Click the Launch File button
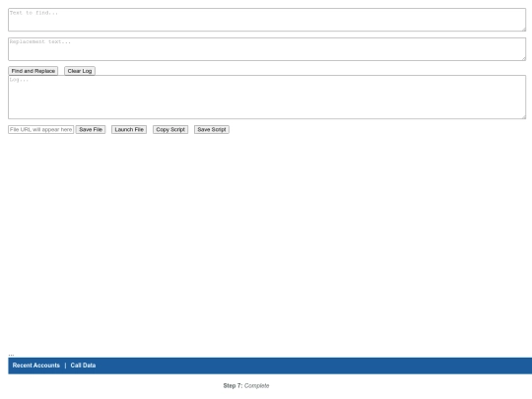 coord(129,130)
